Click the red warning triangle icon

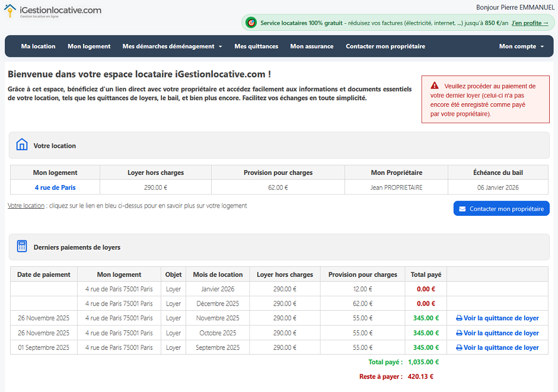point(435,85)
